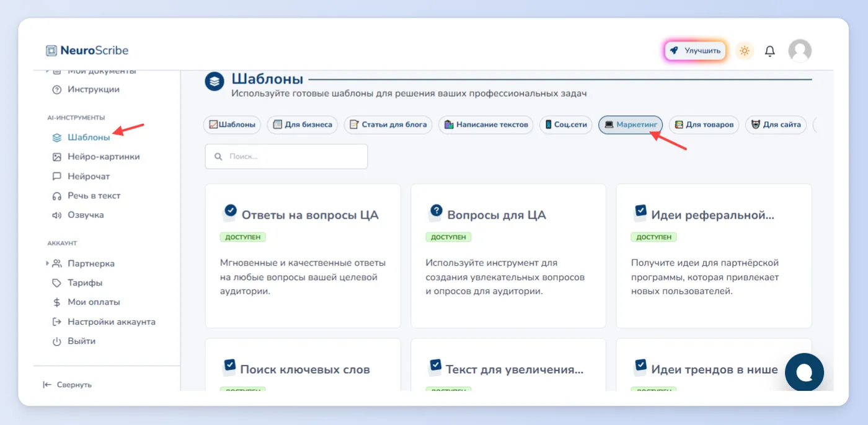
Task: Toggle the sun light-theme switch
Action: point(745,51)
